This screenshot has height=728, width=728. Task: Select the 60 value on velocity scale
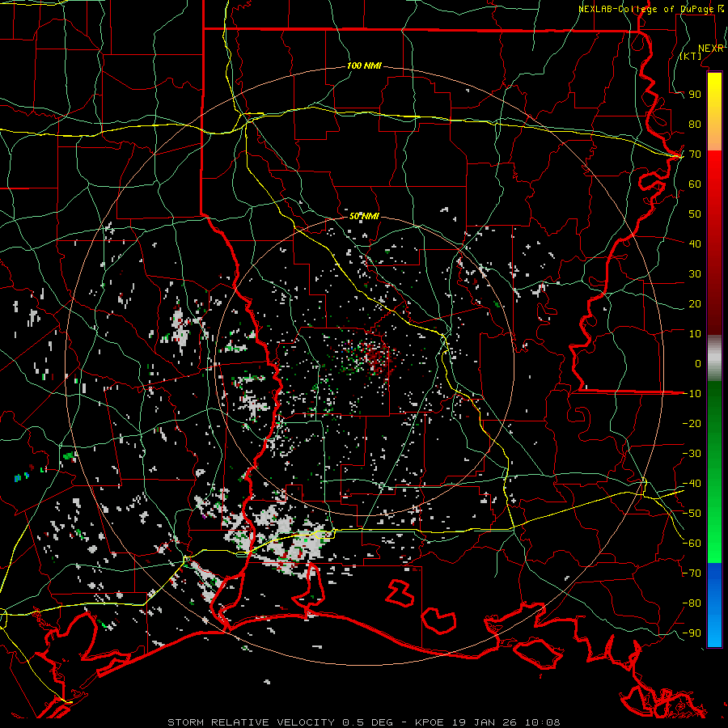pos(695,184)
